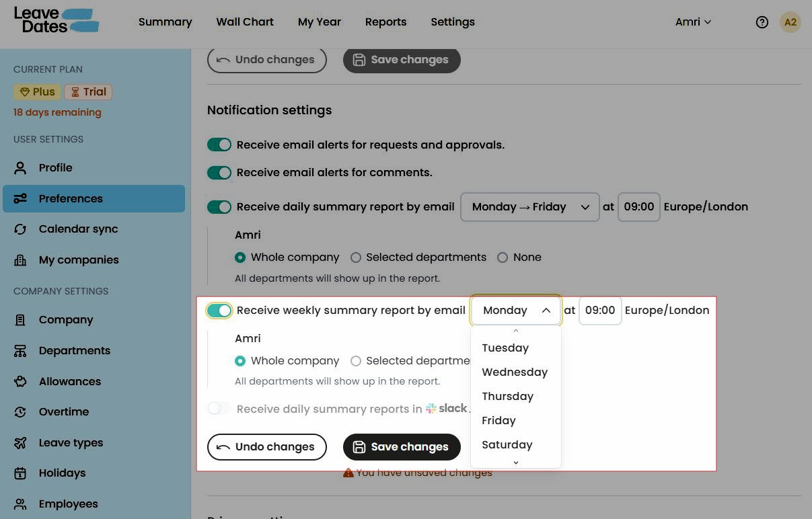The width and height of the screenshot is (812, 519).
Task: Disable weekly summary report by email
Action: pos(219,311)
